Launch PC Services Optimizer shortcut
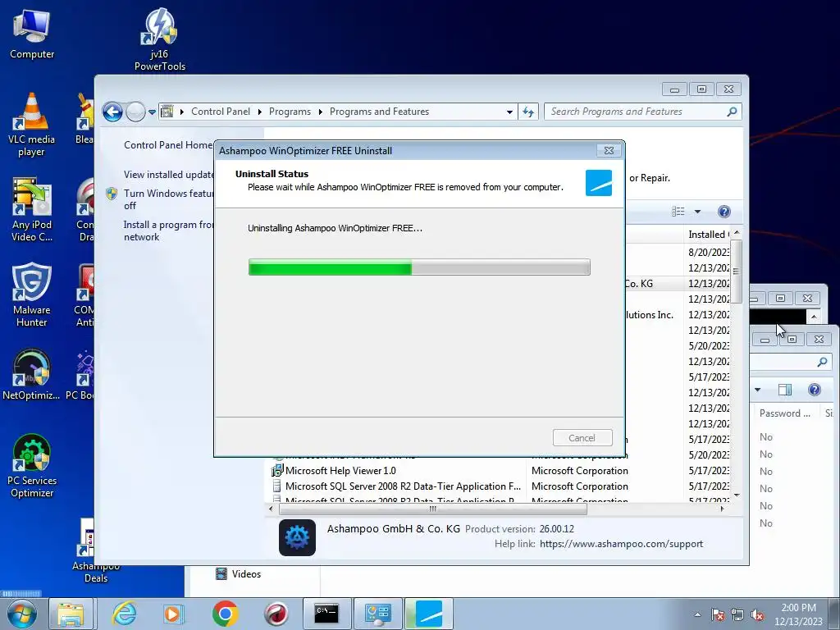Viewport: 840px width, 630px height. coord(32,466)
